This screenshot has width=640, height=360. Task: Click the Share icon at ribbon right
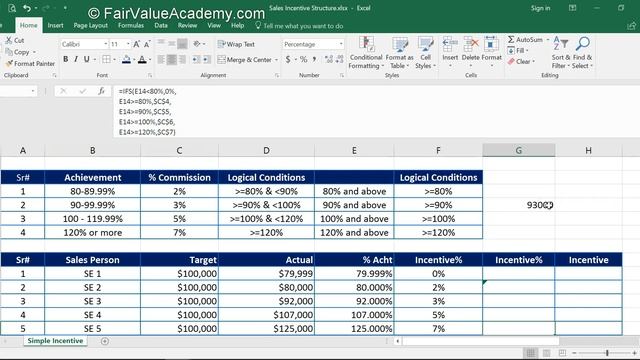pyautogui.click(x=631, y=26)
